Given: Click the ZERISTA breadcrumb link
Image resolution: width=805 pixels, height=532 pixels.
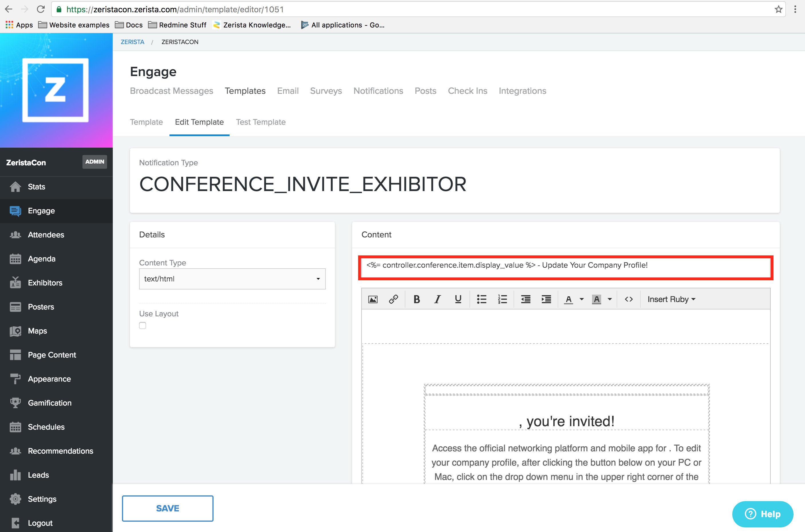Looking at the screenshot, I should (x=133, y=42).
